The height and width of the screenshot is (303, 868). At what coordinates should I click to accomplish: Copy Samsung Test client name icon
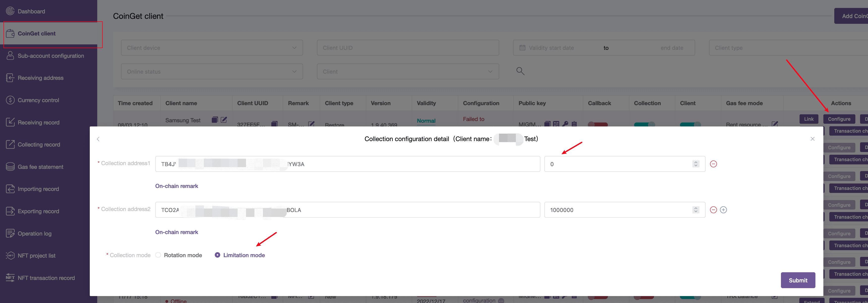click(215, 120)
